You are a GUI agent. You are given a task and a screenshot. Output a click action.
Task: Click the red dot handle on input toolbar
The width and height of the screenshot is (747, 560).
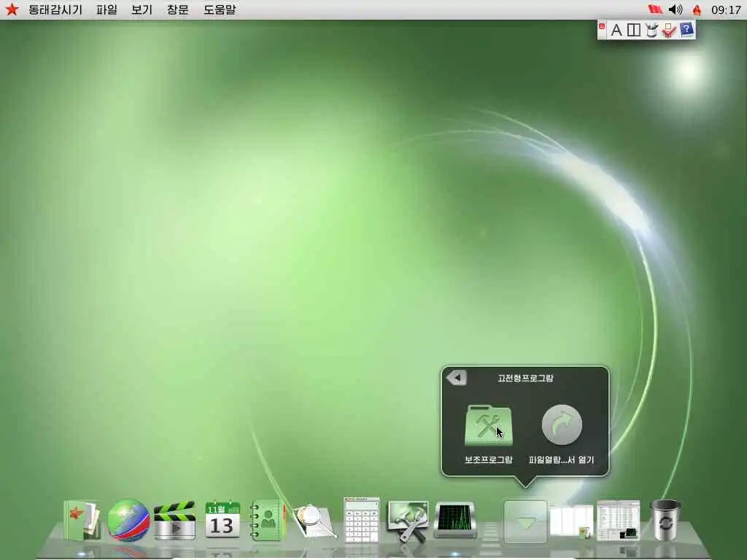click(602, 27)
